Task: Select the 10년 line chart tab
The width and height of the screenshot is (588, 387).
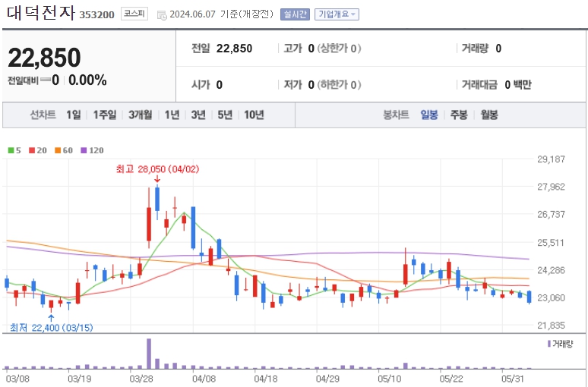Action: 254,115
